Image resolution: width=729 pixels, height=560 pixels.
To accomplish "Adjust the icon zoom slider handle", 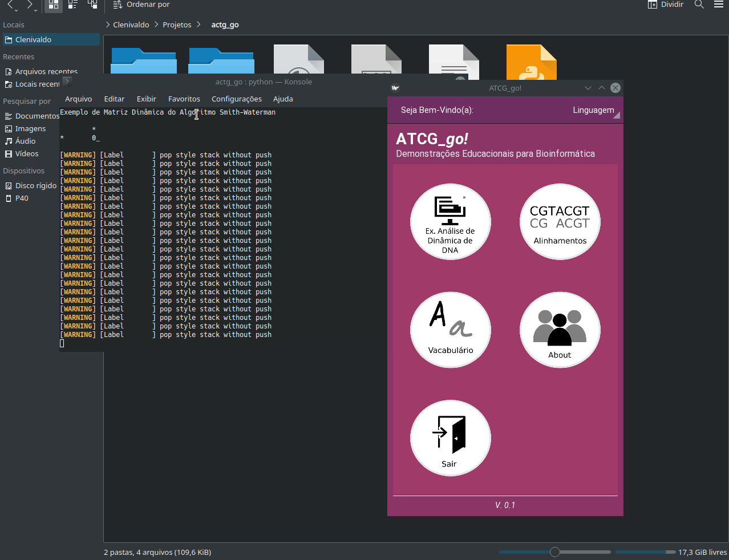I will coord(555,552).
